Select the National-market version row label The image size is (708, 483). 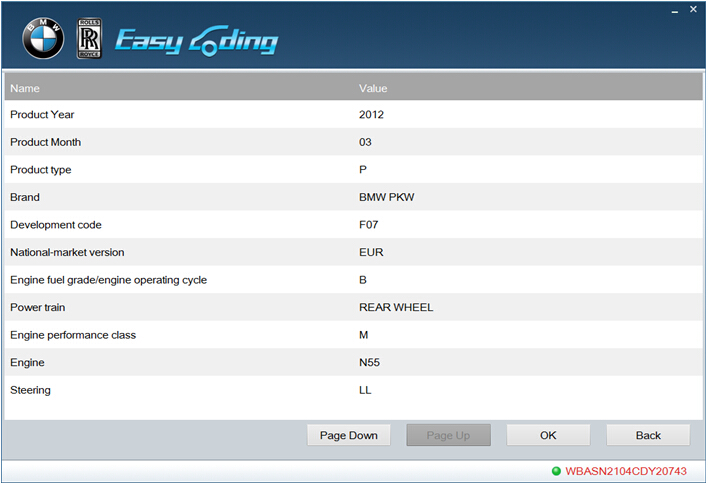(x=67, y=252)
